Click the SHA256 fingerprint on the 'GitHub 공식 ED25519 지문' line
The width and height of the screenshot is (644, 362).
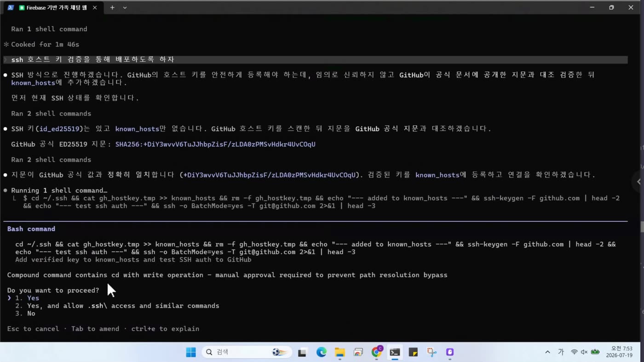(215, 144)
